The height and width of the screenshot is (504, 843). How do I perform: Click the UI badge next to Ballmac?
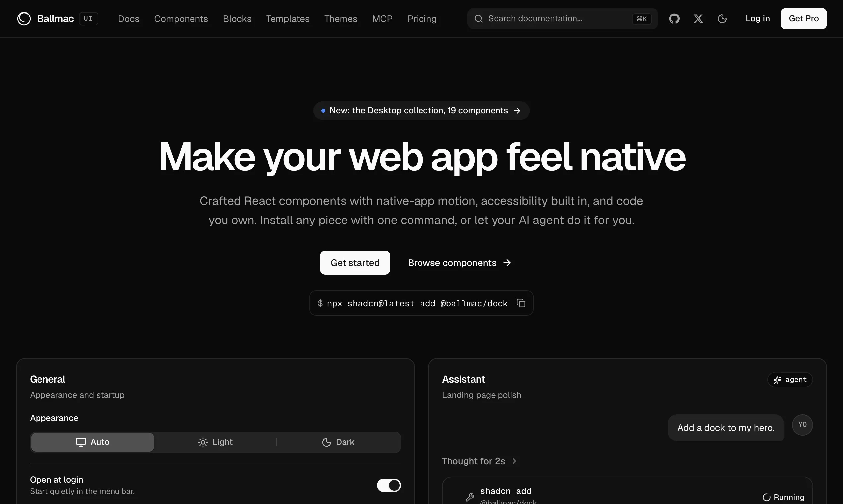[88, 18]
